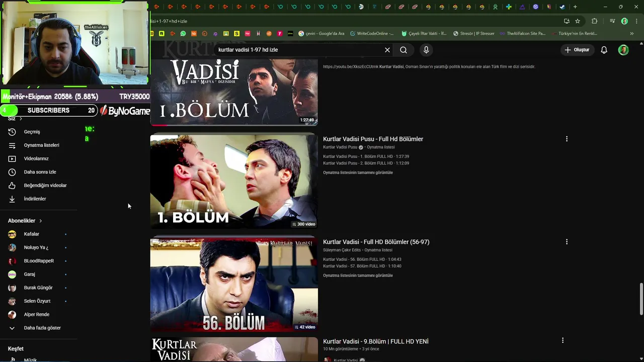
Task: Open the 300 video Pusu playlist thumbnail
Action: pos(234,182)
